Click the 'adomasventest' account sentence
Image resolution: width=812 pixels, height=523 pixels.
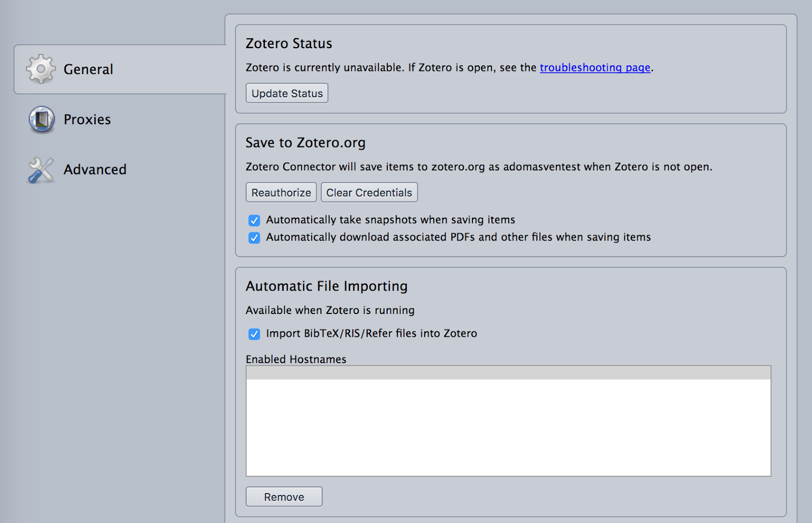point(479,167)
